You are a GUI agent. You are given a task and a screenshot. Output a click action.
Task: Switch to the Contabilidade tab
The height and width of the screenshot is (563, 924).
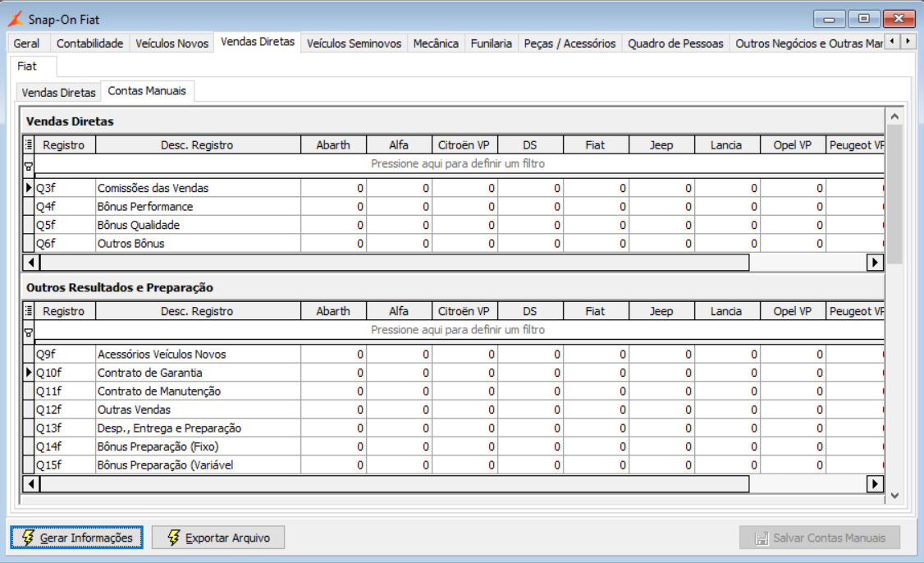pos(89,43)
